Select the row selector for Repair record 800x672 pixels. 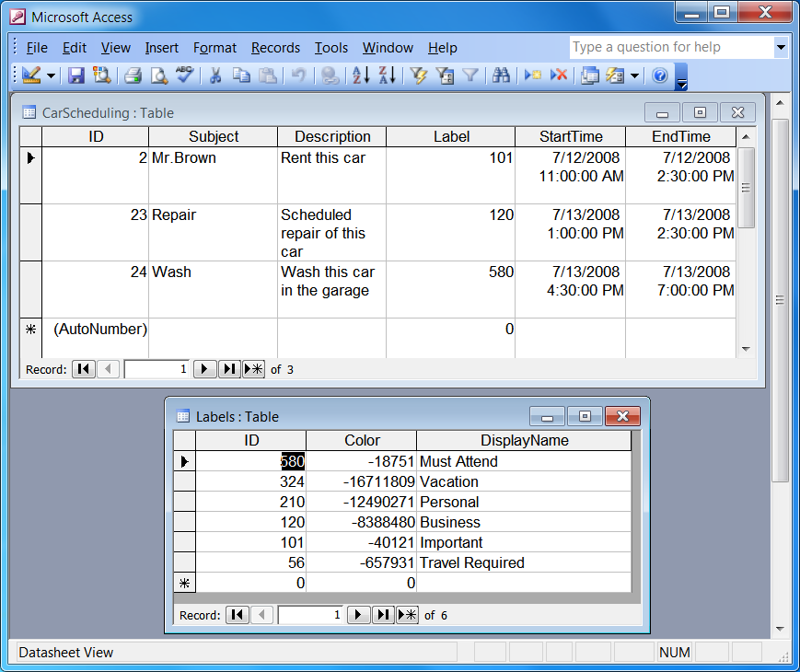[x=30, y=233]
